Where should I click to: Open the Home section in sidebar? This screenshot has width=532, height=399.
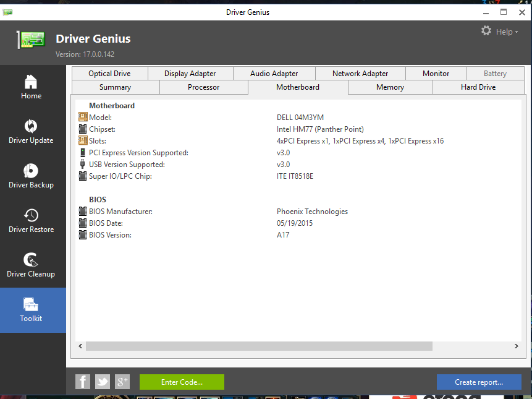click(x=31, y=87)
